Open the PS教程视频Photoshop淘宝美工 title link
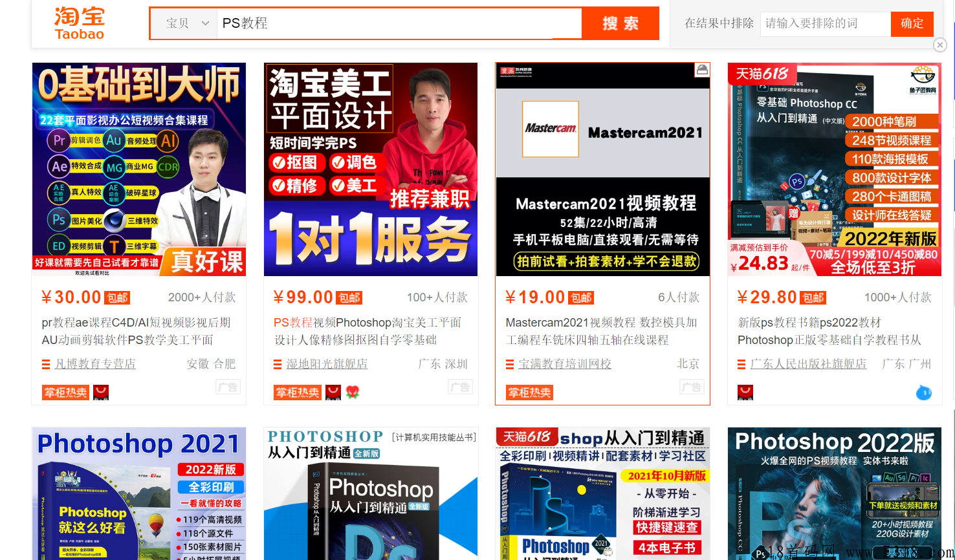955x560 pixels. (368, 331)
